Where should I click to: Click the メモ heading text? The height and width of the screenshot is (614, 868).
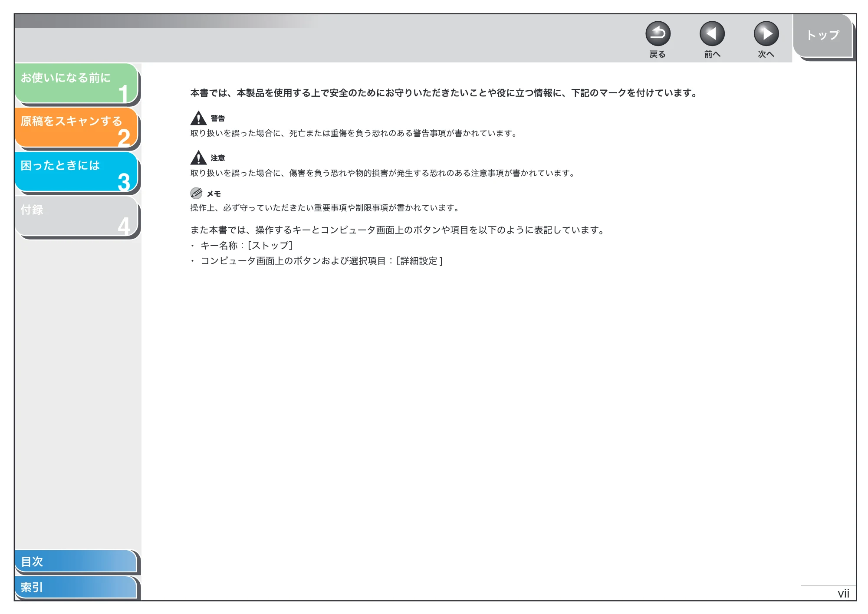point(214,194)
